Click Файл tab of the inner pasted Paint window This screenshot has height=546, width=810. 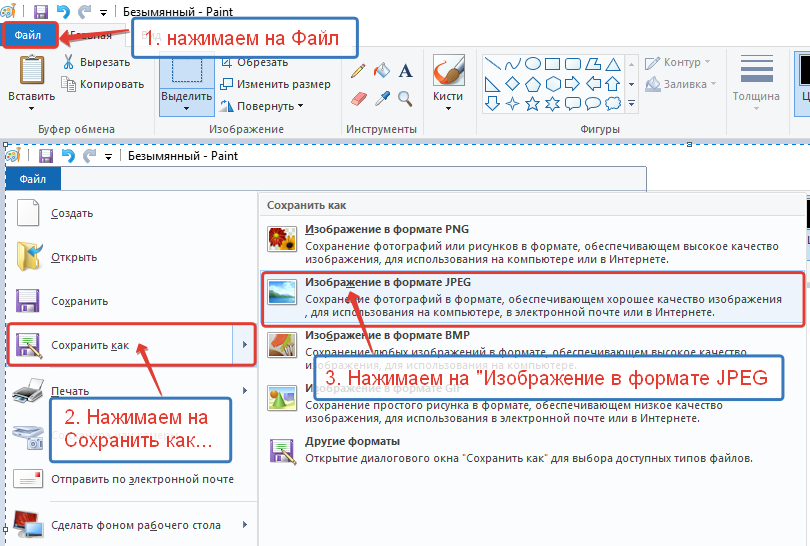pos(33,179)
